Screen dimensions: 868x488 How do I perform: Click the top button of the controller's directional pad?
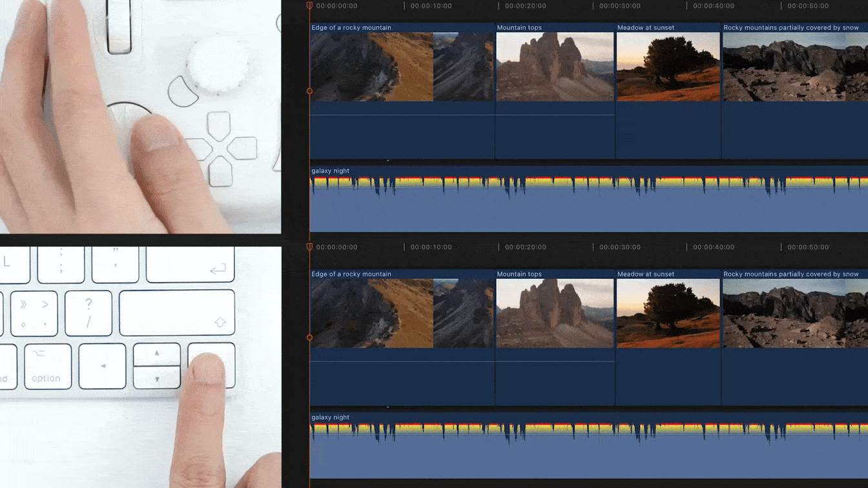click(x=218, y=126)
